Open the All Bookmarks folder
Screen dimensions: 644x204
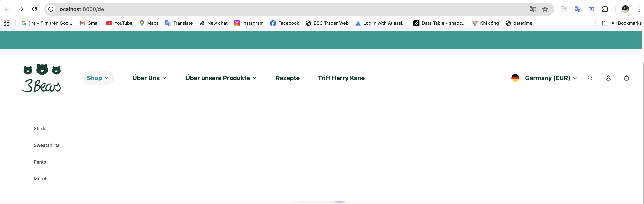click(622, 23)
